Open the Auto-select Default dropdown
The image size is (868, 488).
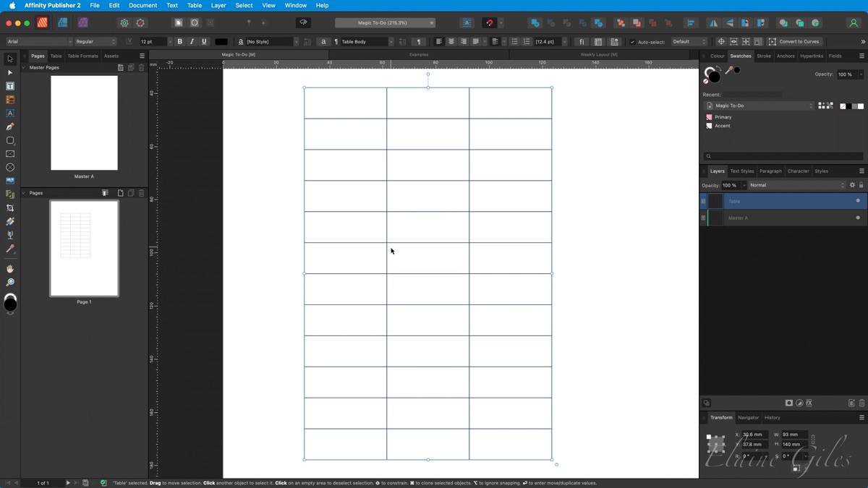689,42
